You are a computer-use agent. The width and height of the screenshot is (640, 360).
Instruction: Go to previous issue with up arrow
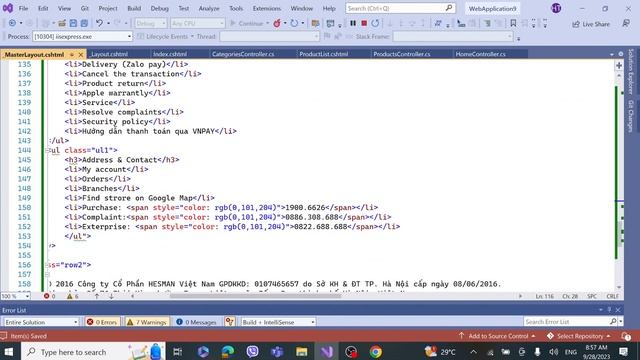[97, 296]
